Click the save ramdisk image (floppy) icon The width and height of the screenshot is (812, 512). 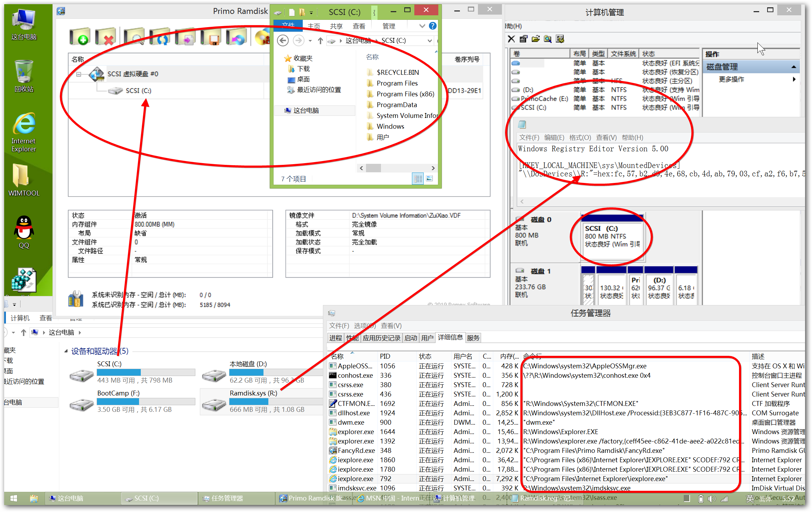point(211,37)
